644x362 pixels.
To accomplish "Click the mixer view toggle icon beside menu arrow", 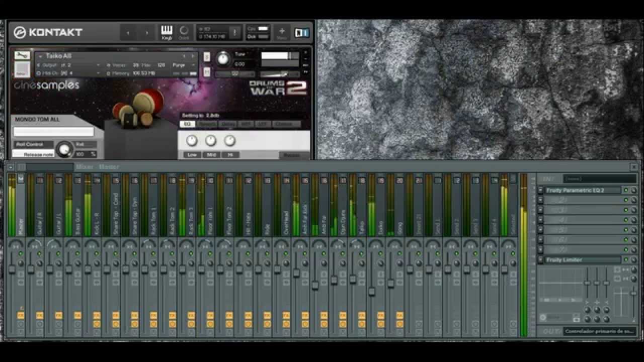I will pos(21,167).
